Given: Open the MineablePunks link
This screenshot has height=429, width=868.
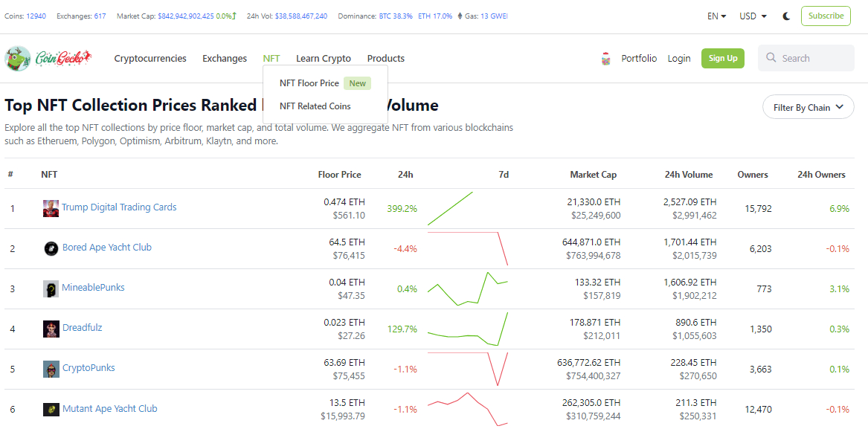Looking at the screenshot, I should [93, 287].
